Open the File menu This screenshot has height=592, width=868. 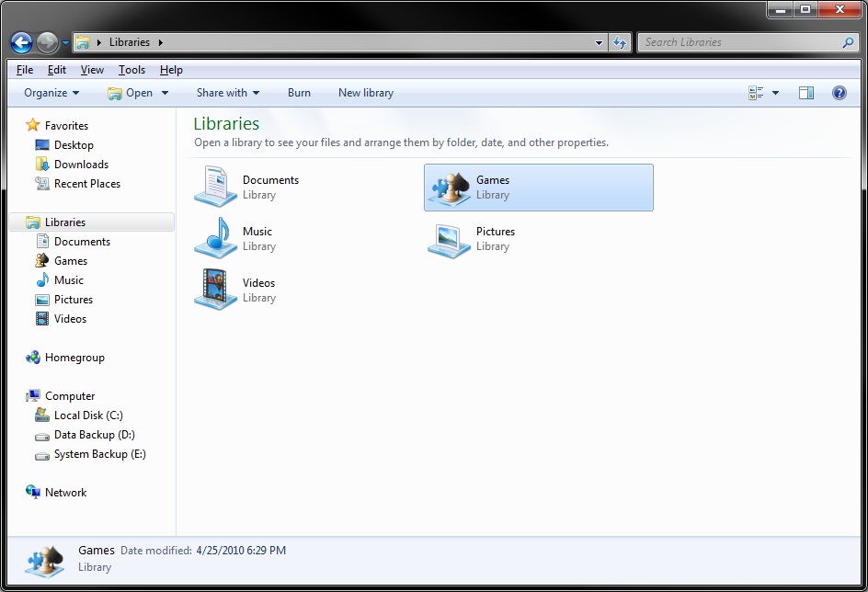pos(24,70)
